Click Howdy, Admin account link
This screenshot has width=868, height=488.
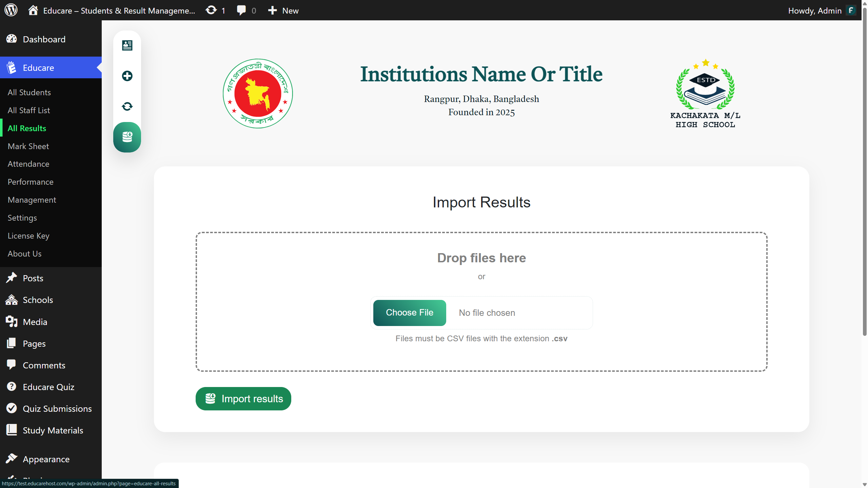pyautogui.click(x=815, y=11)
